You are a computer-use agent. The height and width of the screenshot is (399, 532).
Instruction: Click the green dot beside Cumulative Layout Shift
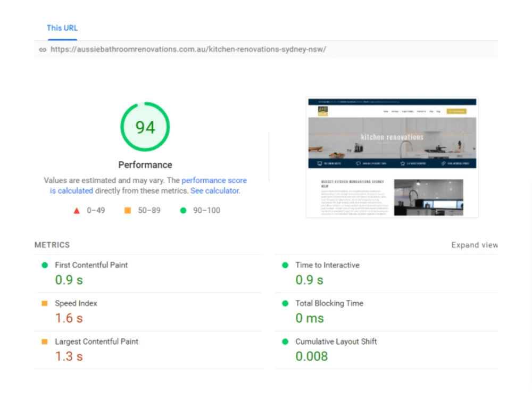[x=285, y=342]
